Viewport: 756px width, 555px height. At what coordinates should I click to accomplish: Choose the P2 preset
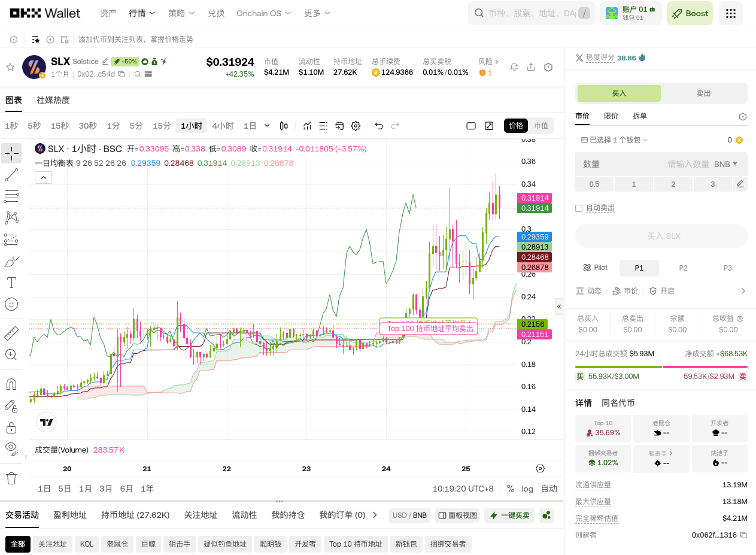pyautogui.click(x=683, y=268)
